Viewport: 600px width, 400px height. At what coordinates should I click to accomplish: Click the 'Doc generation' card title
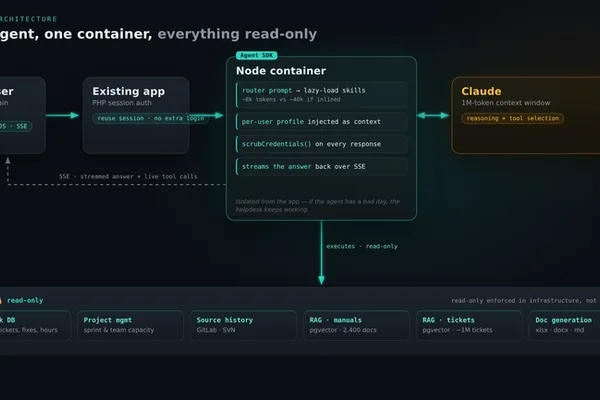[563, 320]
